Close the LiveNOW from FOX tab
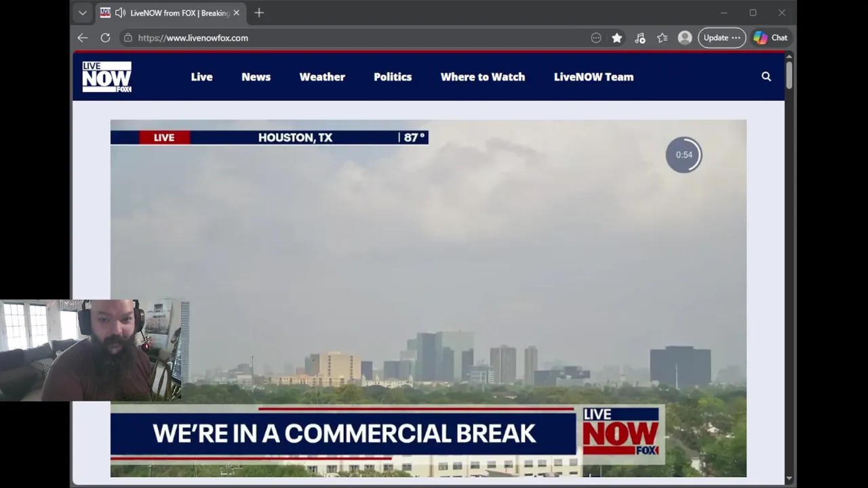This screenshot has height=488, width=868. (236, 13)
